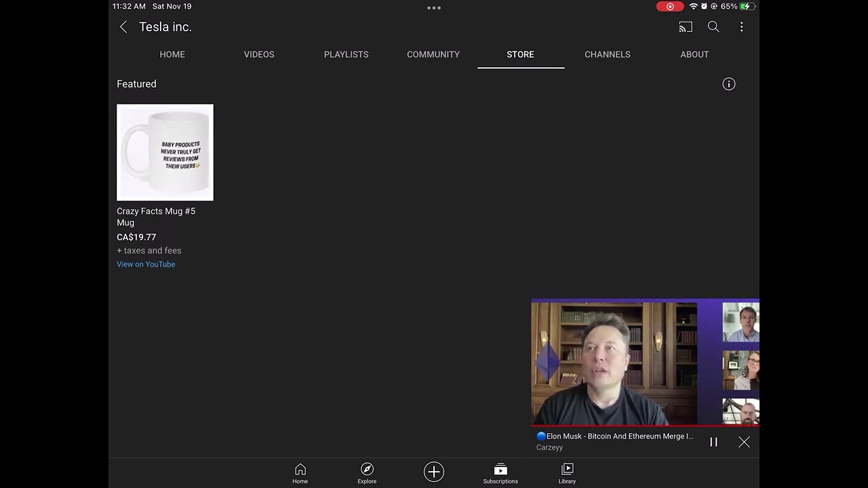Tap the Featured section heading
The width and height of the screenshot is (868, 488).
pyautogui.click(x=136, y=84)
